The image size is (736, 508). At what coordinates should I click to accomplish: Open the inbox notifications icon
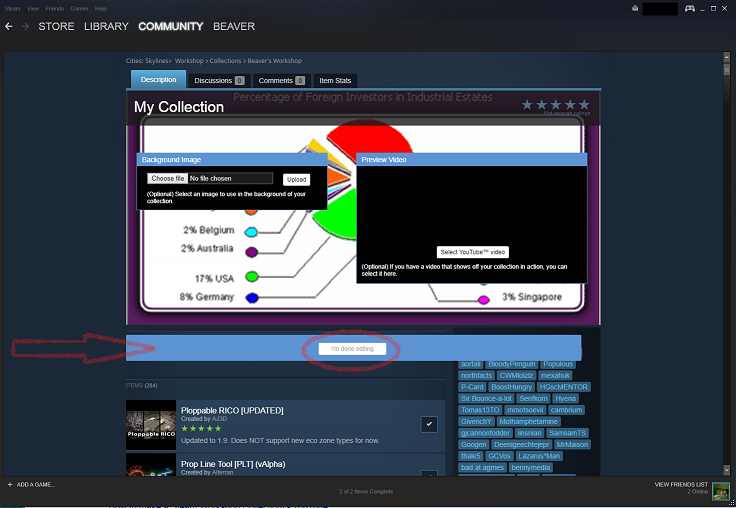635,8
